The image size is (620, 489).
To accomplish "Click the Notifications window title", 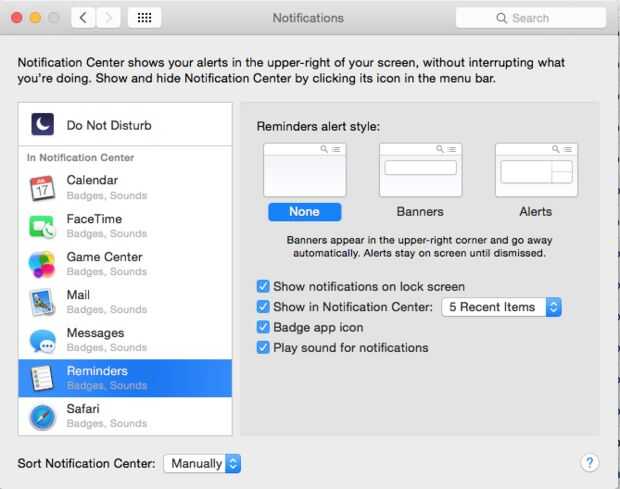I will coord(308,18).
